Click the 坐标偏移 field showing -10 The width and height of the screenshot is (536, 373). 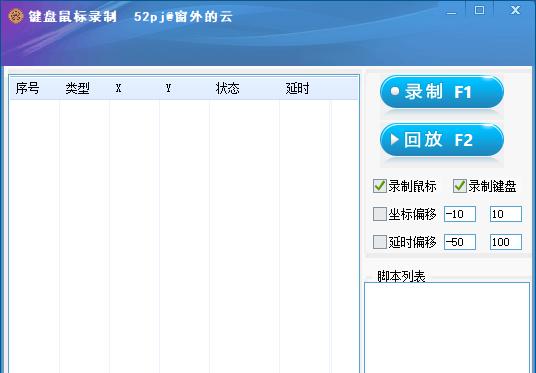(x=460, y=214)
